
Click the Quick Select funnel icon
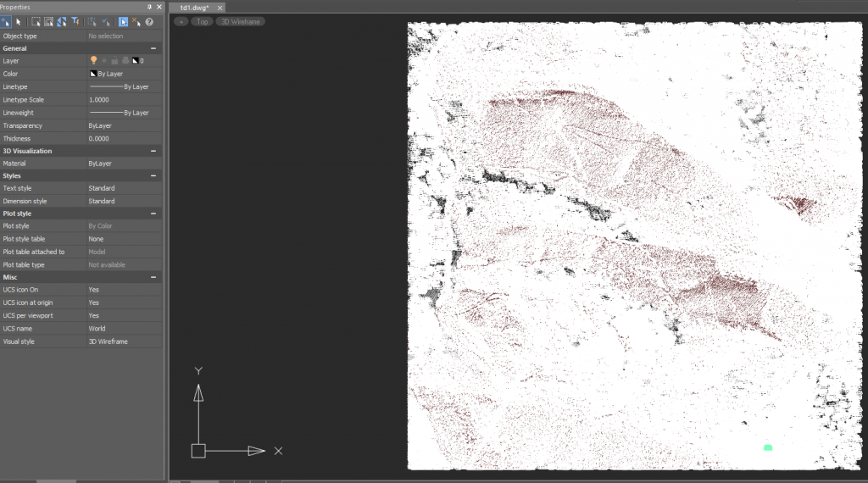coord(76,22)
